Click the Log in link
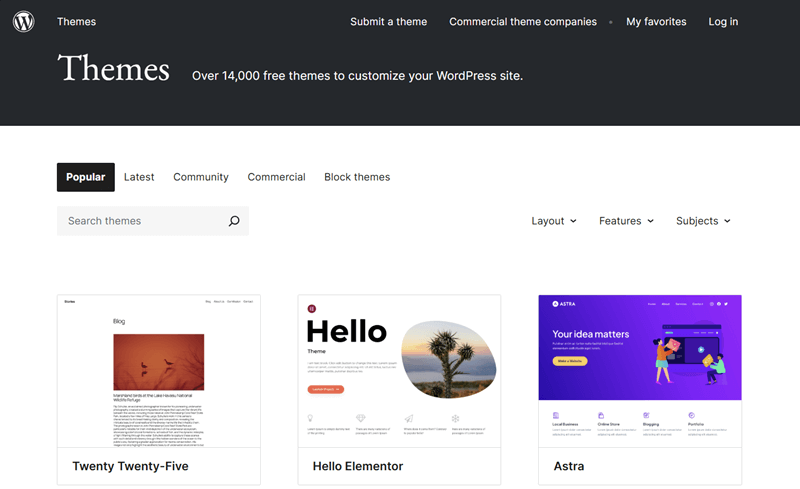Screen dimensions: 800x489 723,21
